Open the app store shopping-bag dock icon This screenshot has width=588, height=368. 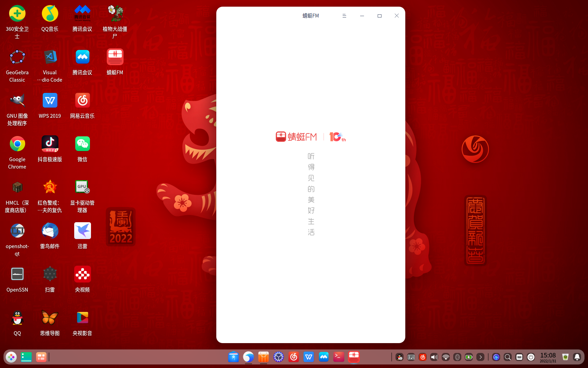pyautogui.click(x=264, y=357)
